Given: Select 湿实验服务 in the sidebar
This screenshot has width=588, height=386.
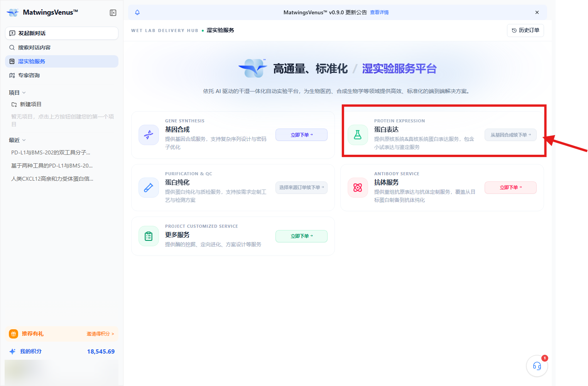Looking at the screenshot, I should 62,61.
